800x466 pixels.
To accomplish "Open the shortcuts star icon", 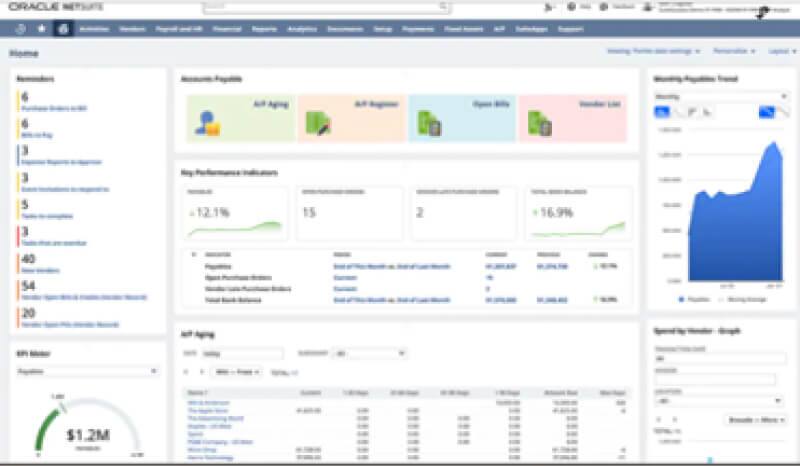I will (42, 29).
